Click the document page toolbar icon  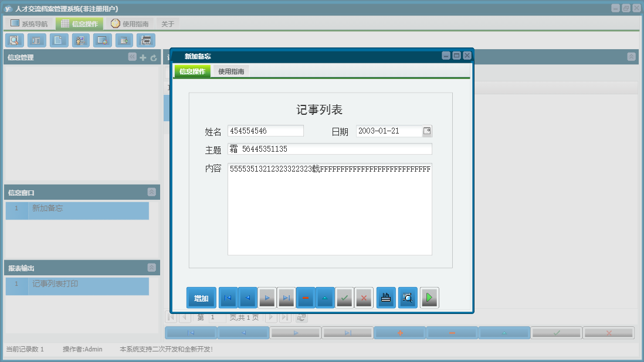pos(58,40)
